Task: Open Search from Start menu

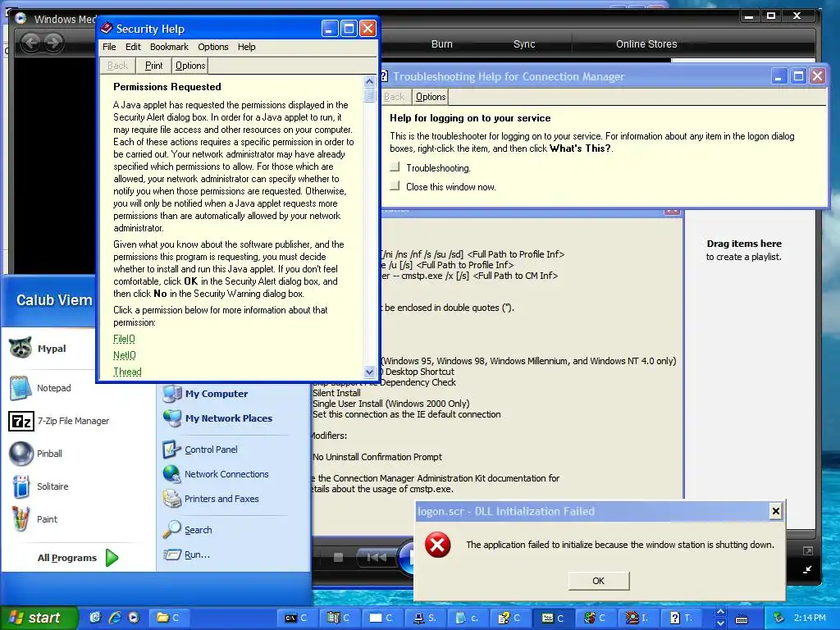Action: point(188,530)
